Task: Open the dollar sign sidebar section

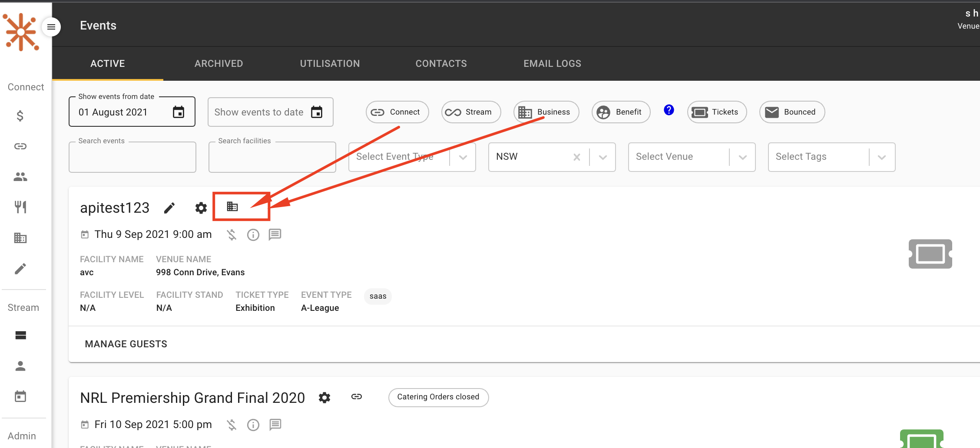Action: [20, 116]
